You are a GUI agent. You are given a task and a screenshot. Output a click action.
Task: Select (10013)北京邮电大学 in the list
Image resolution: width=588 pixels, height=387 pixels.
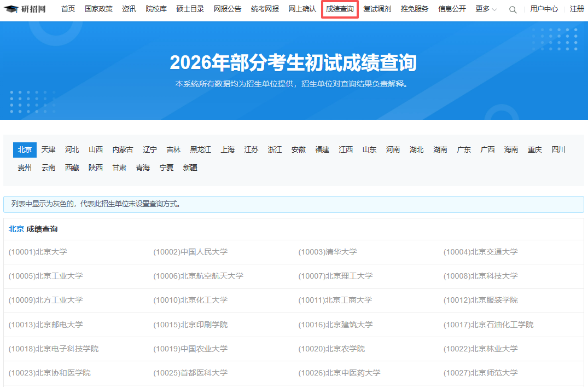pos(46,325)
